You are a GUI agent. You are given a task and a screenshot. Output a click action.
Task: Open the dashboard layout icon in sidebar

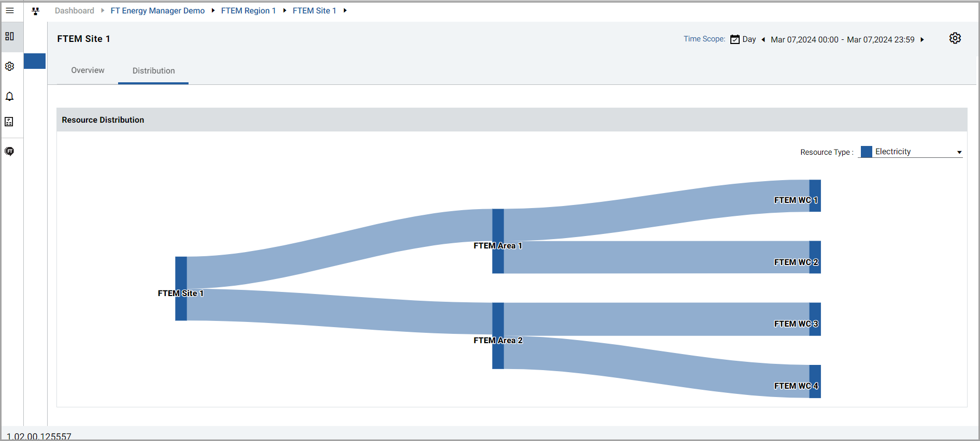pyautogui.click(x=9, y=36)
